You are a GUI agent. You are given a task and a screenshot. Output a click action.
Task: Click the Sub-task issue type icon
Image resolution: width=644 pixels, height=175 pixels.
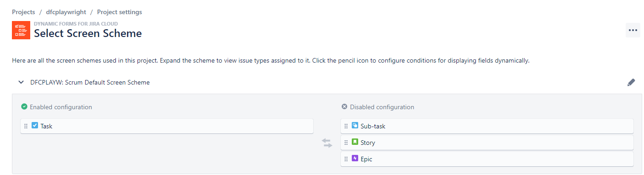[x=355, y=126]
